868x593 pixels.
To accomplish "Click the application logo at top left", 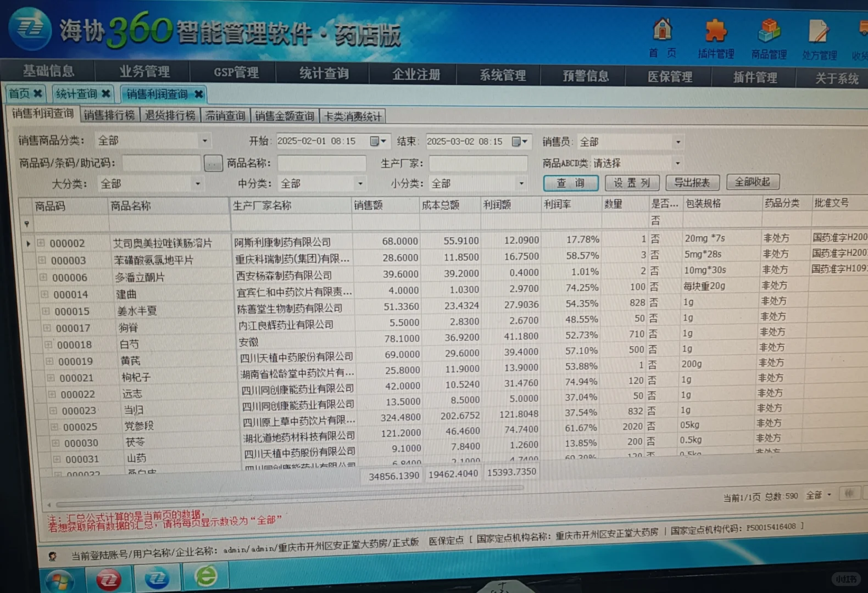I will (x=30, y=29).
